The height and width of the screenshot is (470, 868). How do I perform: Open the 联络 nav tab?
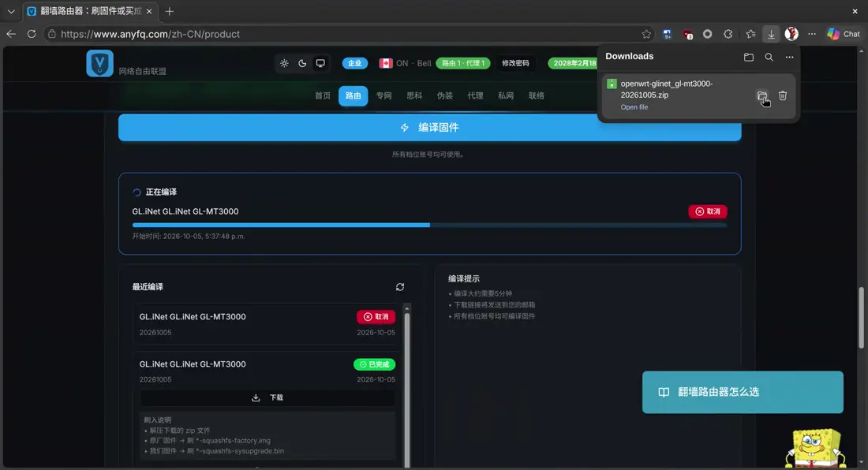pos(537,95)
